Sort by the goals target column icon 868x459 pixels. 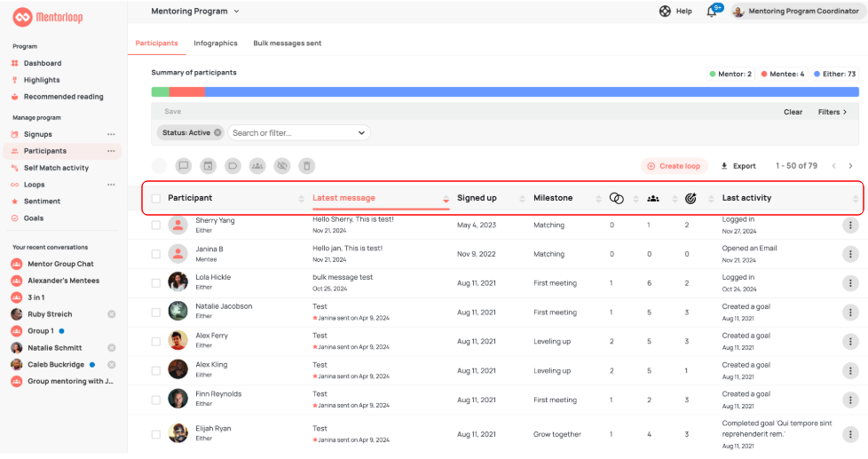690,198
